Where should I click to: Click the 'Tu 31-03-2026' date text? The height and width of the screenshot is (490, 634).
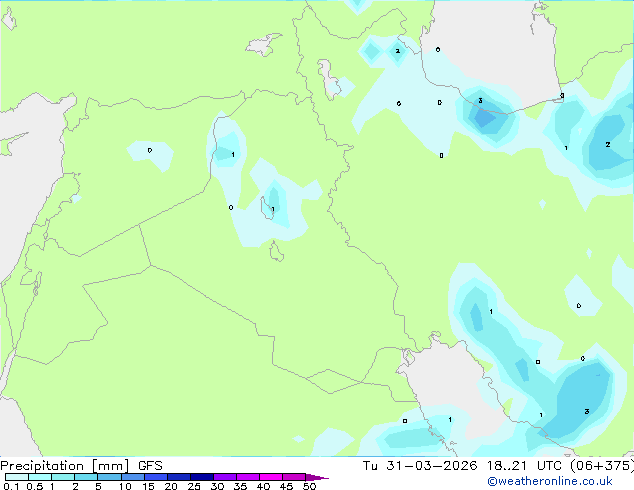click(x=420, y=466)
